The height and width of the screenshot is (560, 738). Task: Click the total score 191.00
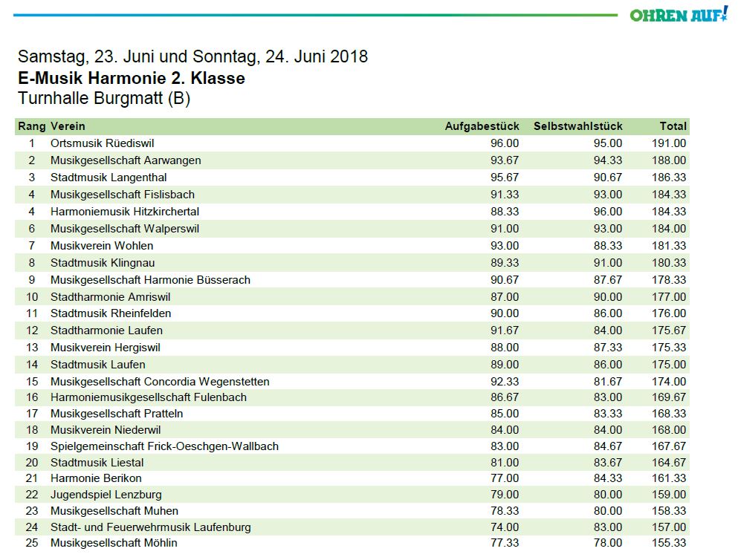coord(669,143)
